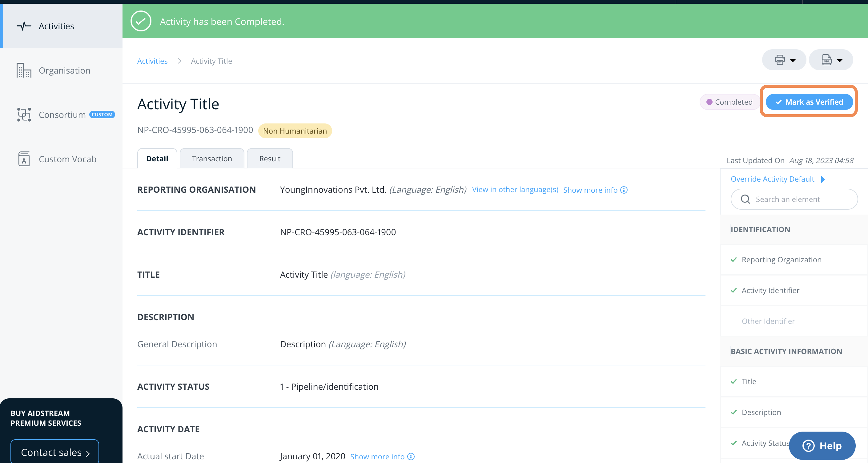Click the Activities pulse icon
Viewport: 868px width, 463px height.
click(x=24, y=26)
